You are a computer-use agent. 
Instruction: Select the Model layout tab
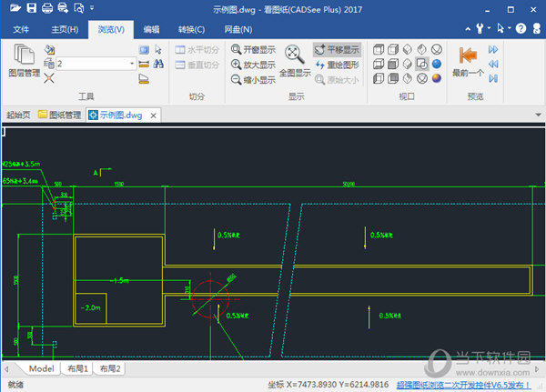tap(41, 368)
